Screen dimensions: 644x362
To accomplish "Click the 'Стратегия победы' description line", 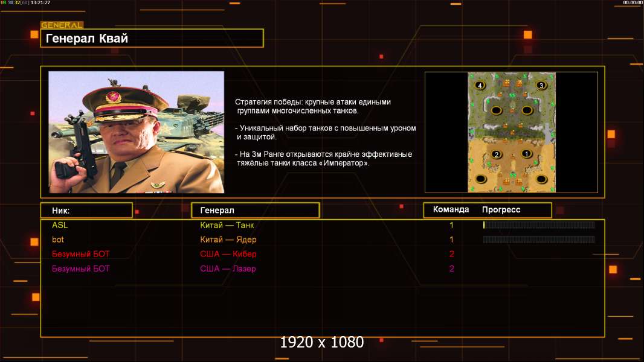I will (x=313, y=106).
